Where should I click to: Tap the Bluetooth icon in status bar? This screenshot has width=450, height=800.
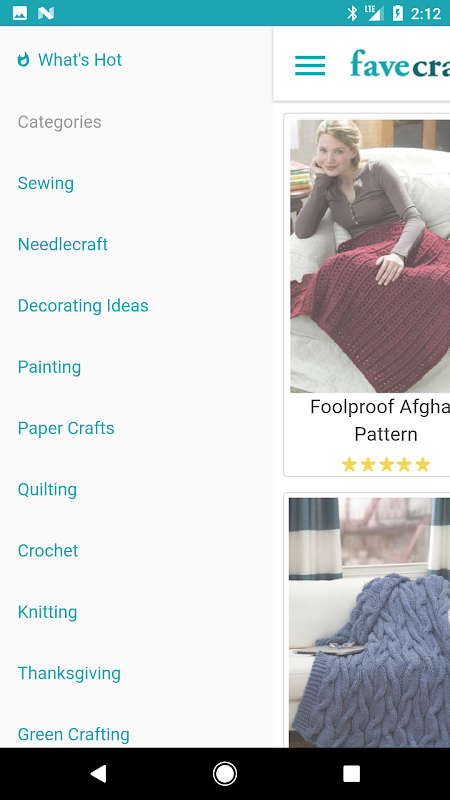352,13
